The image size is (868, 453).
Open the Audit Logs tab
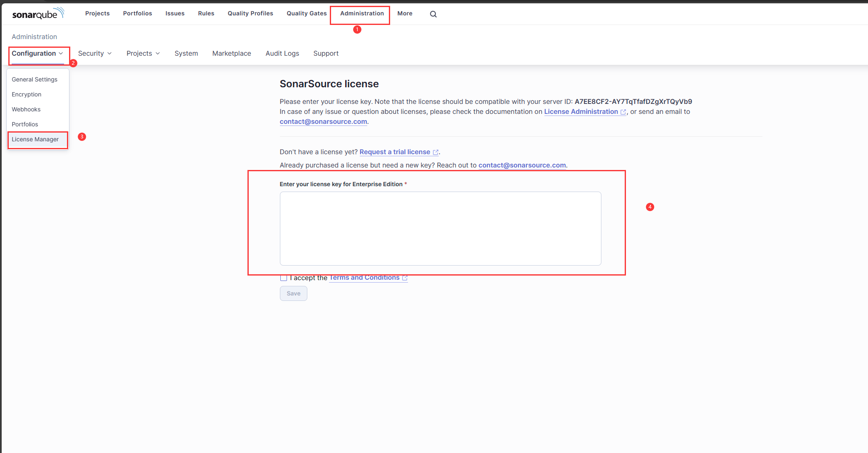282,53
